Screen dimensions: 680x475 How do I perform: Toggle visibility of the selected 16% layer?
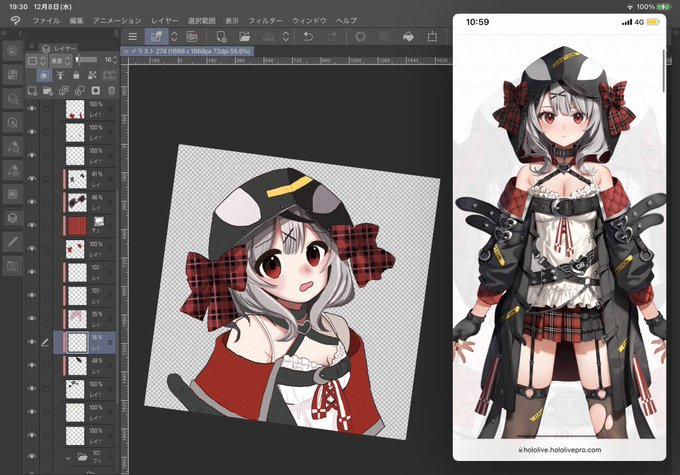(x=32, y=342)
